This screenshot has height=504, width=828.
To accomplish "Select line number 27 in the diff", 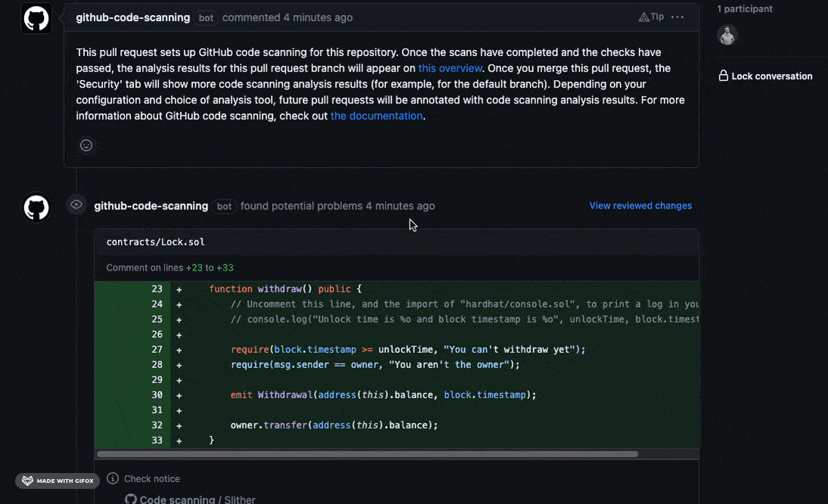I will 157,349.
